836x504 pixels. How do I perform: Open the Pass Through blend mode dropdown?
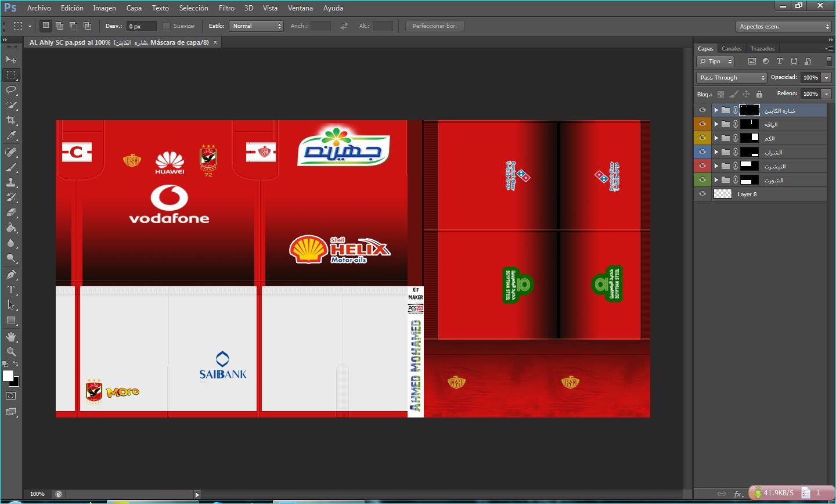click(x=732, y=77)
